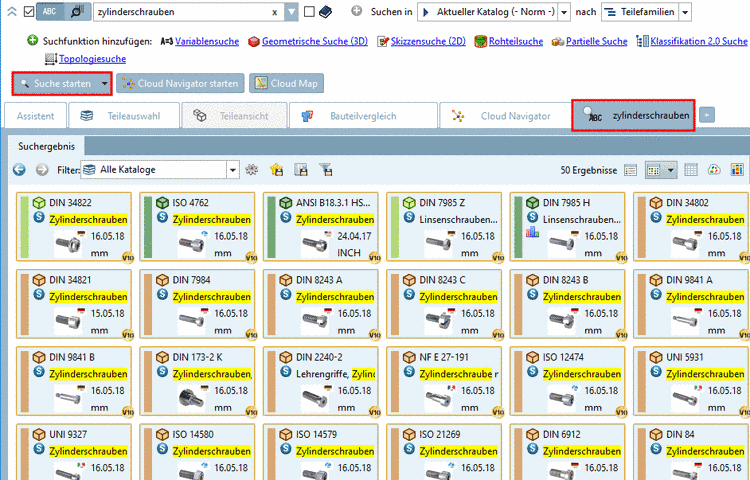Switch to the Bauteilvergleich tab
Viewport: 750px width, 480px height.
click(x=363, y=116)
